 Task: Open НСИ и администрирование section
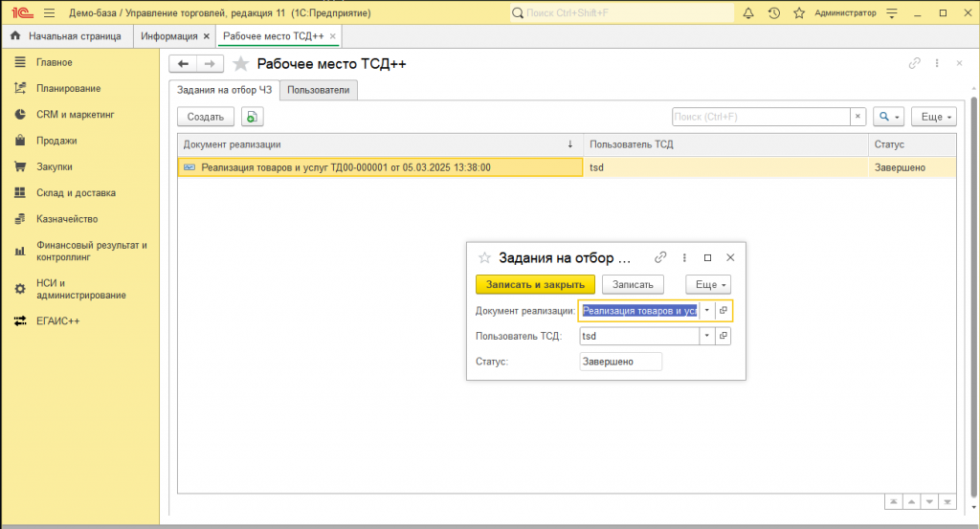(x=80, y=289)
